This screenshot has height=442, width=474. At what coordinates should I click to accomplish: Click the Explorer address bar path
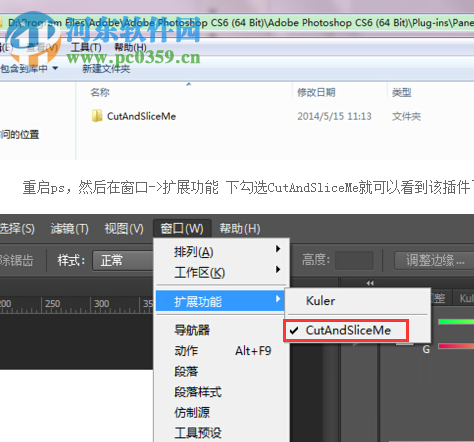[x=237, y=23]
